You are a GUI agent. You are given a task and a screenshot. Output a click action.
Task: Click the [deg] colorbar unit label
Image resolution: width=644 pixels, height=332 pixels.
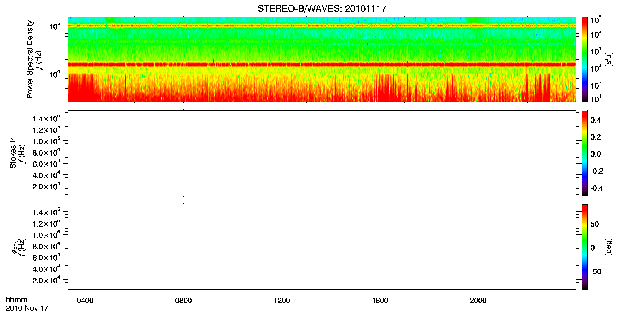pos(608,247)
